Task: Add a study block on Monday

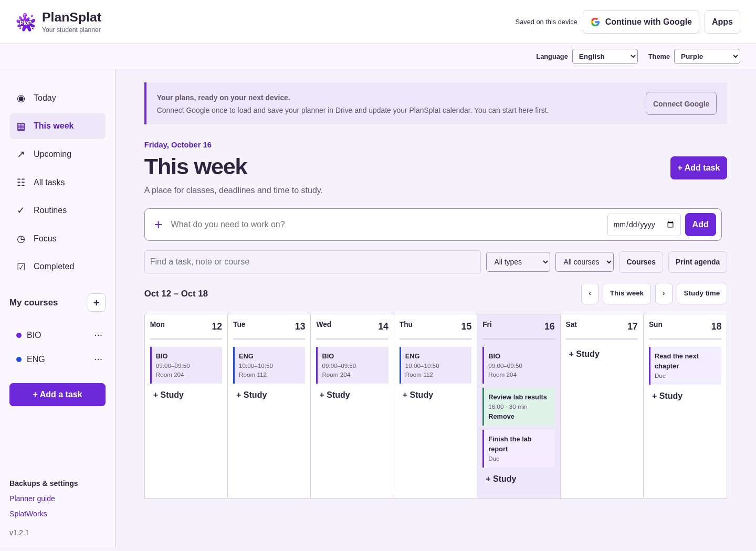Action: point(169,395)
